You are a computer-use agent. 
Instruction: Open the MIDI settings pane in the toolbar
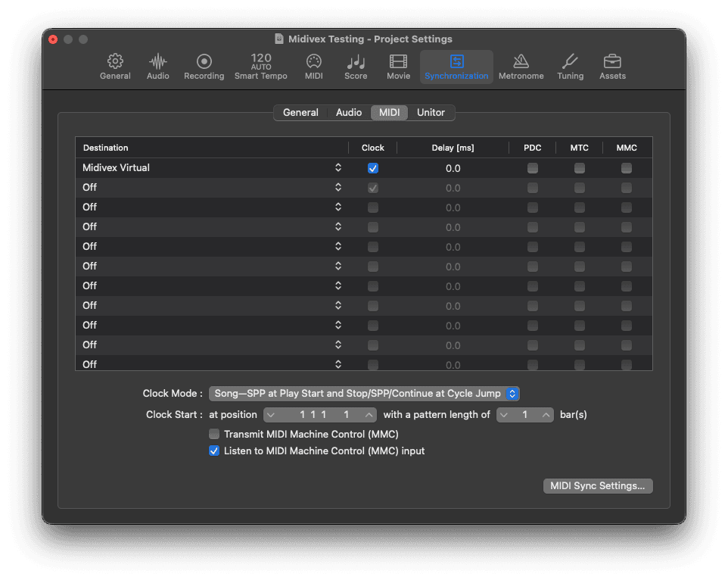[x=314, y=67]
